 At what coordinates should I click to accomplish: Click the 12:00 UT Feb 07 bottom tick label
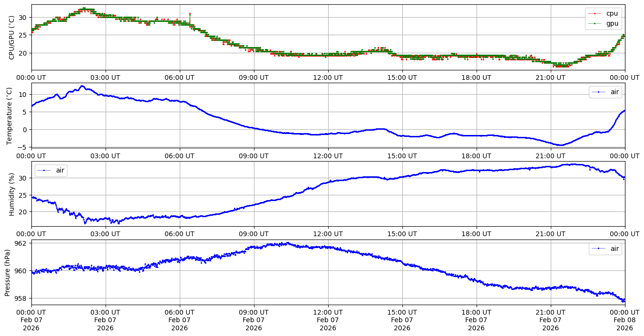(x=328, y=320)
